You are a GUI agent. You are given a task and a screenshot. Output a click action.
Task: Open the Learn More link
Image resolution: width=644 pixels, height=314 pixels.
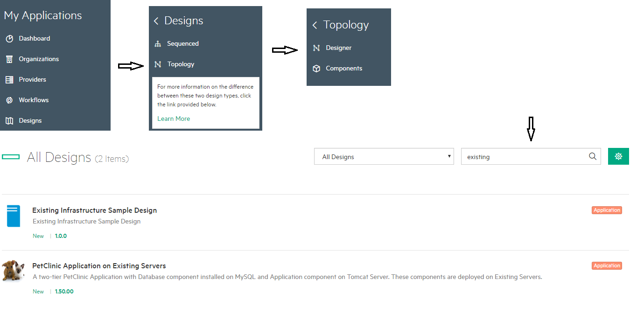[174, 119]
